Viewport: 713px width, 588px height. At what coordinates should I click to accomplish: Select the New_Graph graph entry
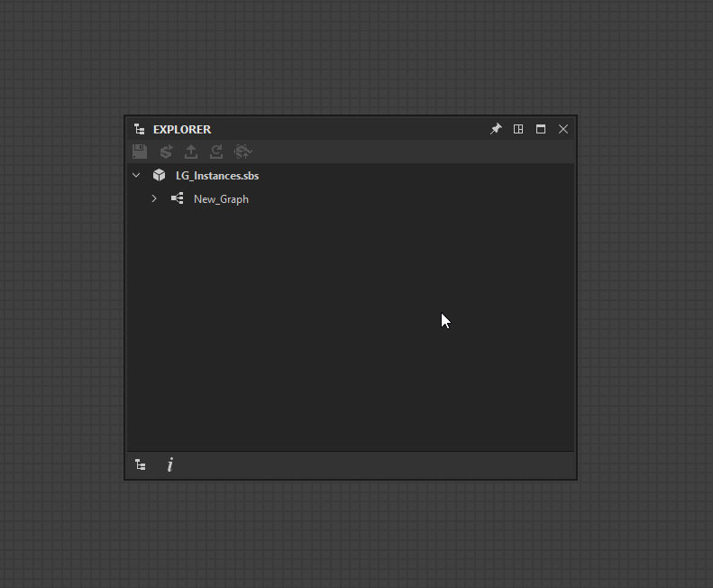tap(221, 199)
